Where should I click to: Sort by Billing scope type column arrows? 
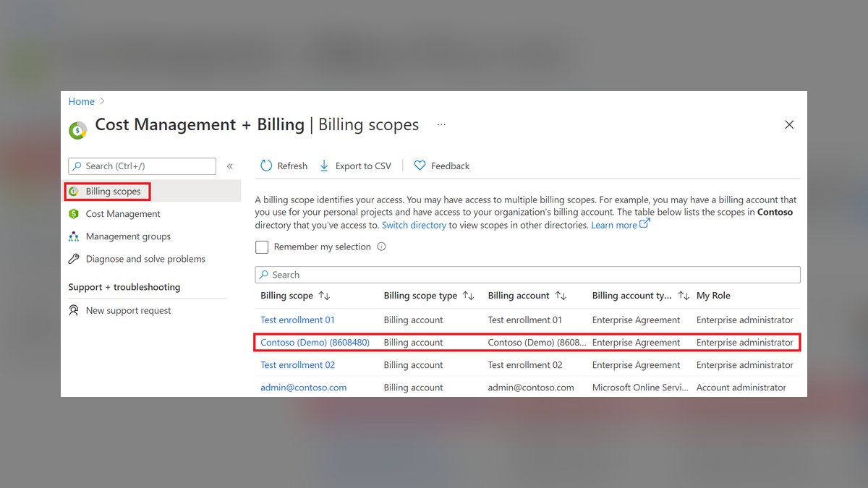tap(469, 296)
